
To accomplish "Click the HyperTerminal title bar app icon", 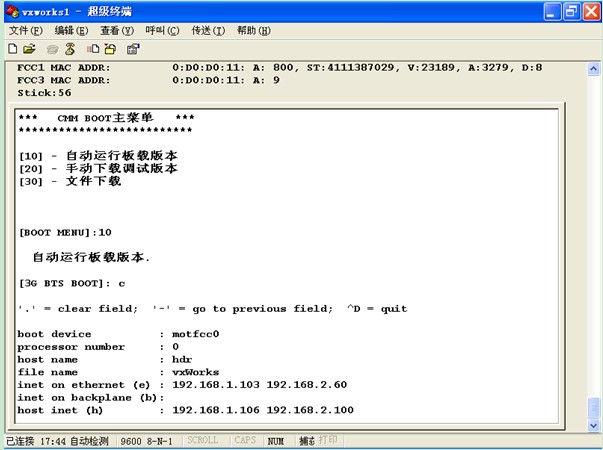I will click(x=11, y=10).
